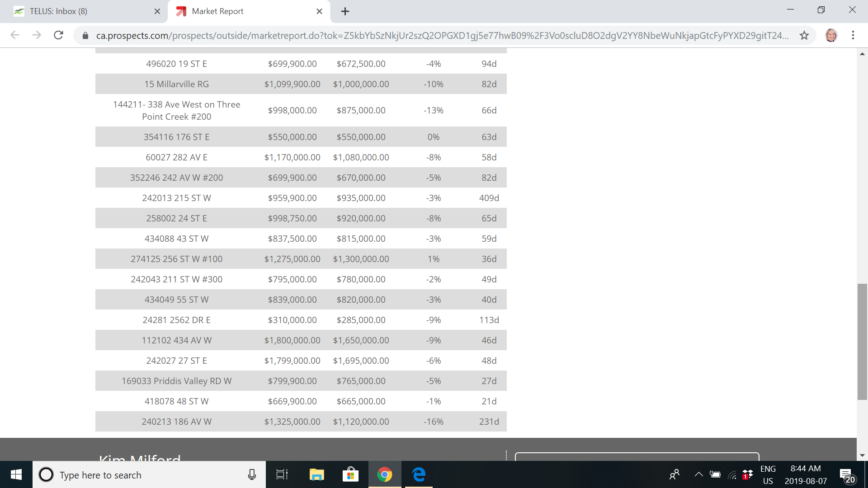Open Microsoft Edge from taskbar
This screenshot has width=868, height=488.
tap(419, 474)
